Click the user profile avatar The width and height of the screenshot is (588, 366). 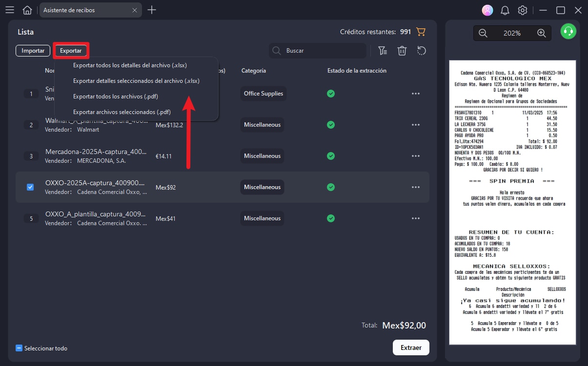coord(487,10)
